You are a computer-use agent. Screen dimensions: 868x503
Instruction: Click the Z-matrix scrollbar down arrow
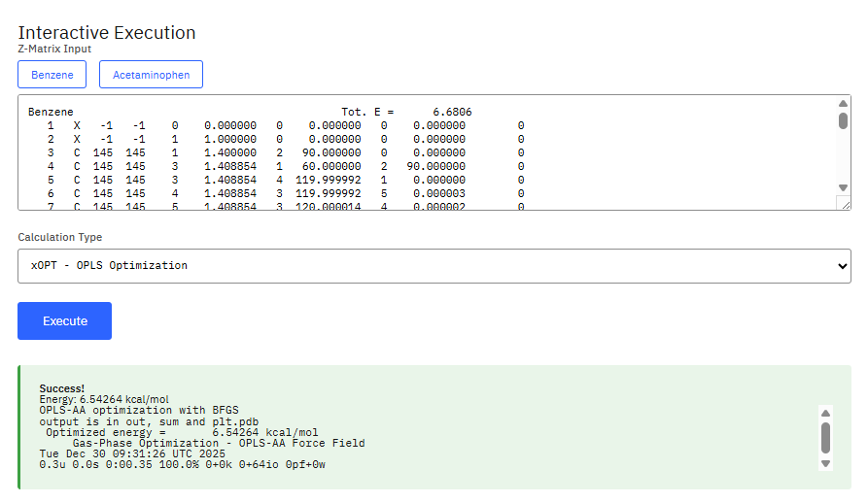point(843,187)
